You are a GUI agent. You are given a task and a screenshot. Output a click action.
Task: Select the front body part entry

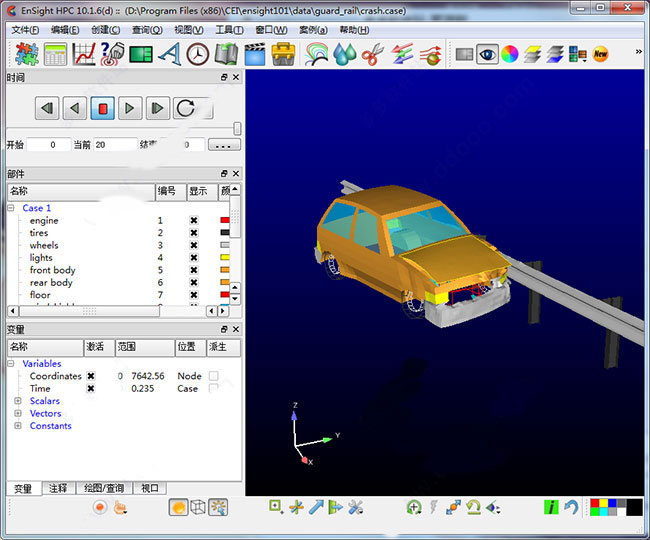(52, 270)
